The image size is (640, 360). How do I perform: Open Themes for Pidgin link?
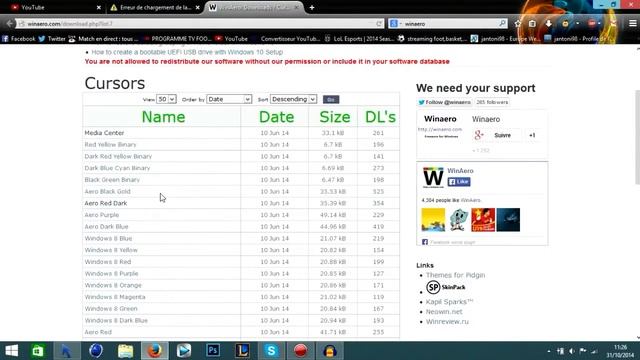(x=456, y=275)
